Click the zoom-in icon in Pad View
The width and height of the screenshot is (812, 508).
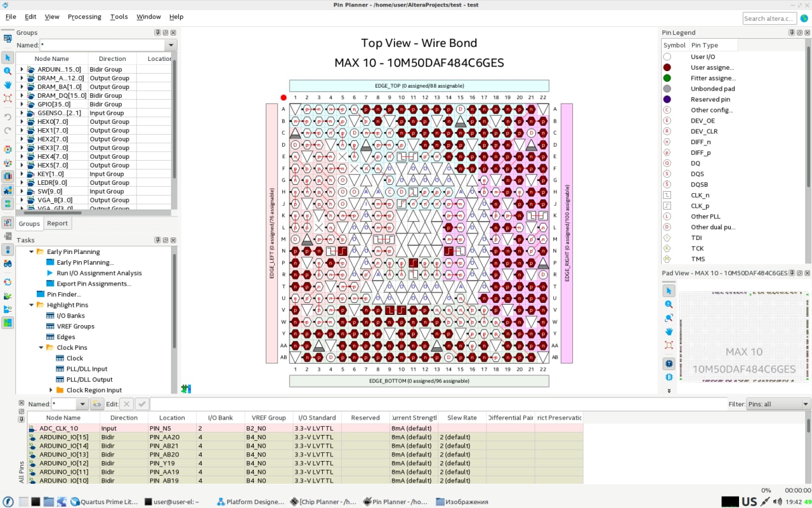point(669,304)
